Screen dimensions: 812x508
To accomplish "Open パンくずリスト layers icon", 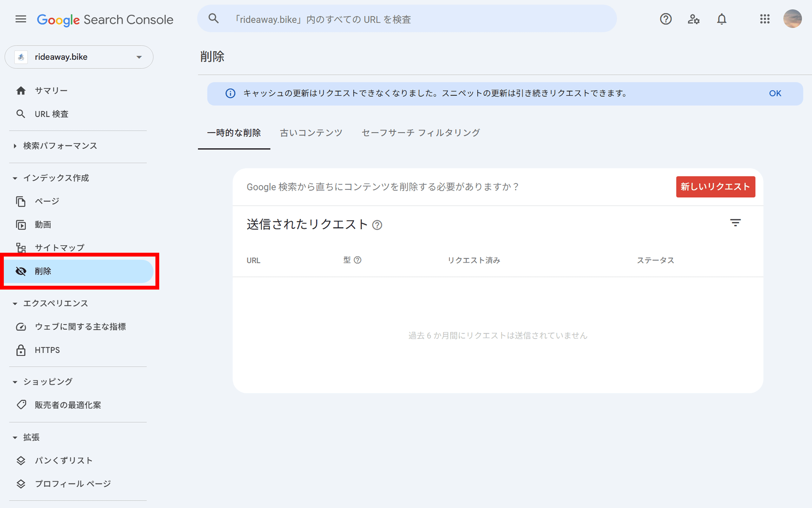I will click(21, 461).
